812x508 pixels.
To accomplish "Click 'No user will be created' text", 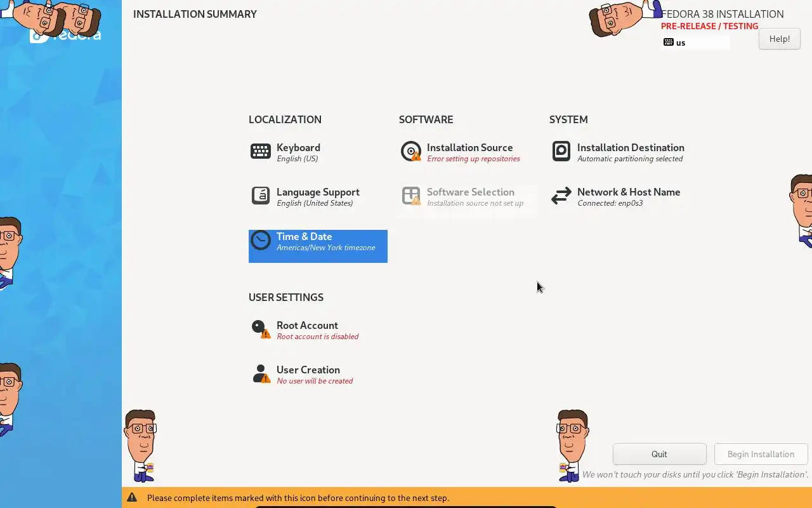I will 315,381.
